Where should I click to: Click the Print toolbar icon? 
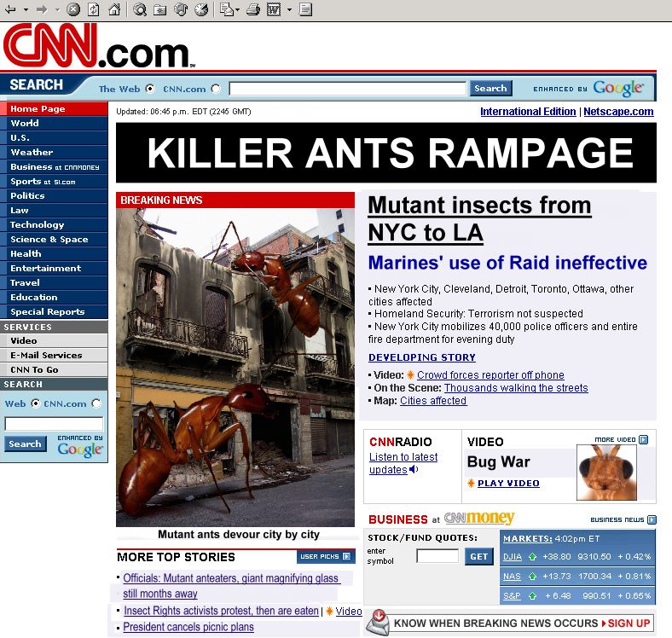(x=253, y=9)
